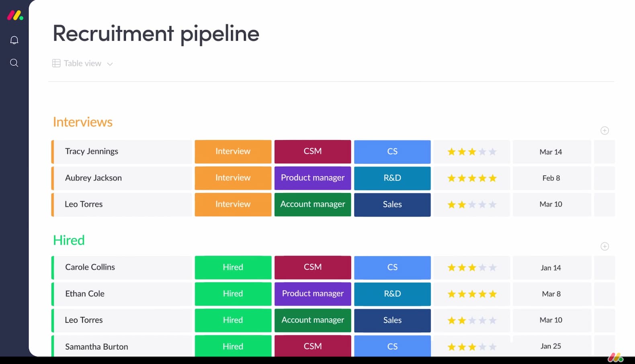Viewport: 635px width, 364px height.
Task: Open the notifications bell
Action: 14,40
